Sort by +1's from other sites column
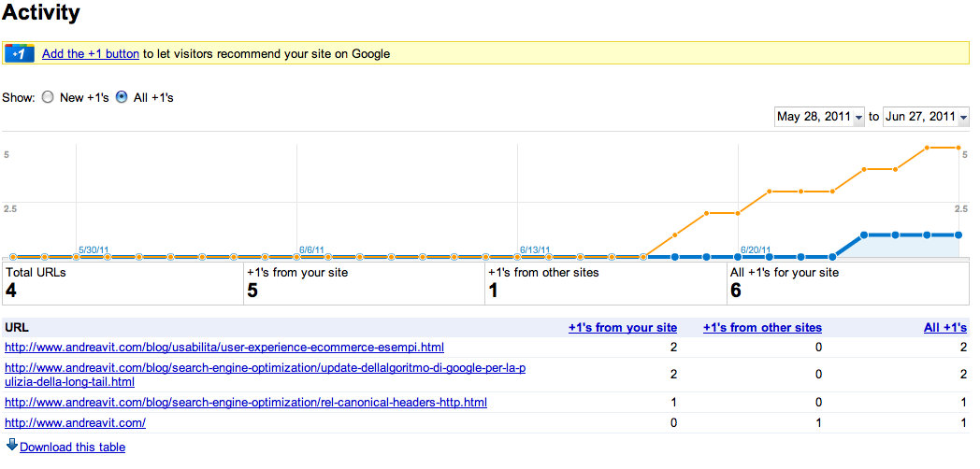The width and height of the screenshot is (980, 469). (762, 328)
